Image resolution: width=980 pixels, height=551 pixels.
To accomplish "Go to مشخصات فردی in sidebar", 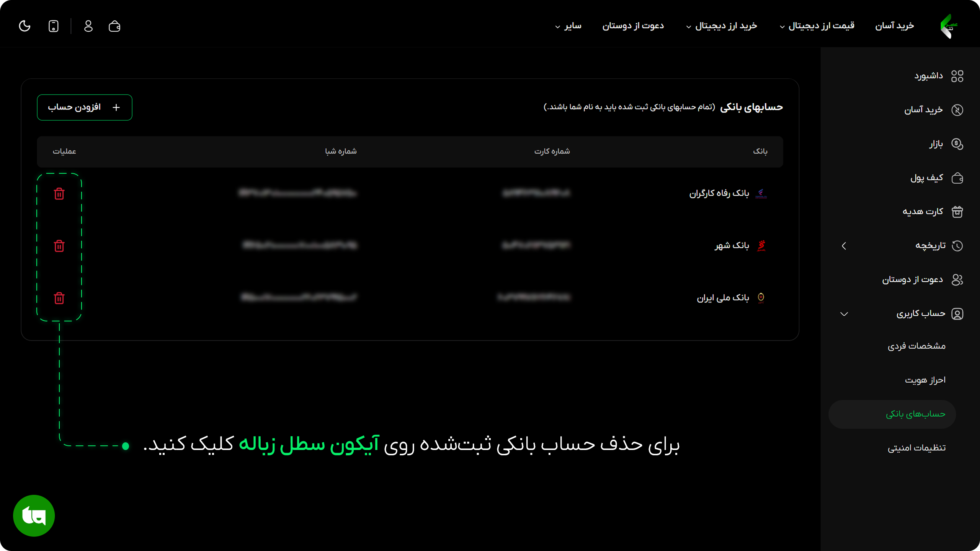I will [916, 346].
